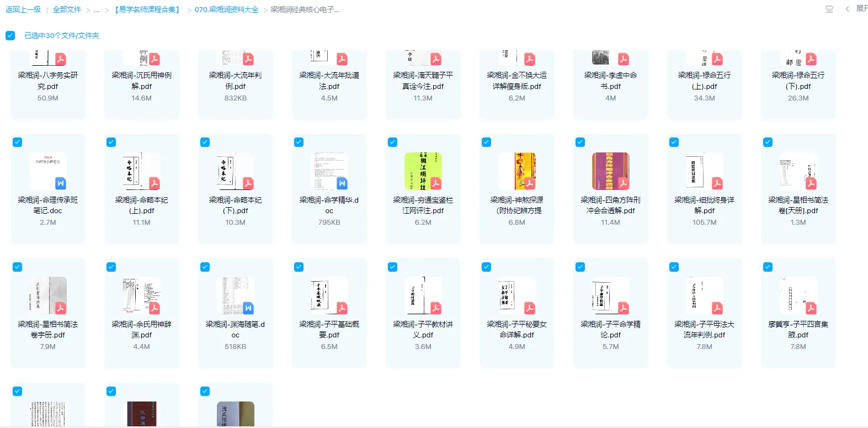Open the 梁湘润-细批终身详解.pdf file icon
The width and height of the screenshot is (868, 428).
705,171
